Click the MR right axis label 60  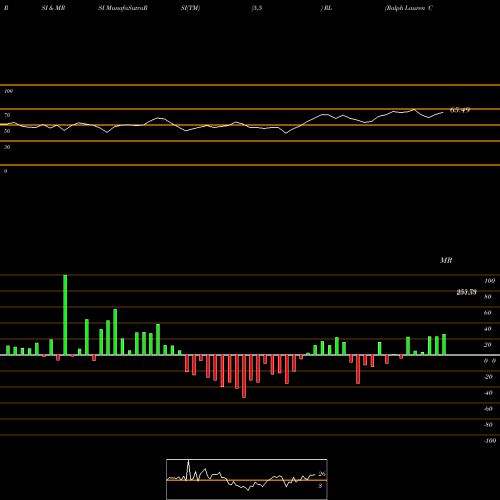pos(488,313)
